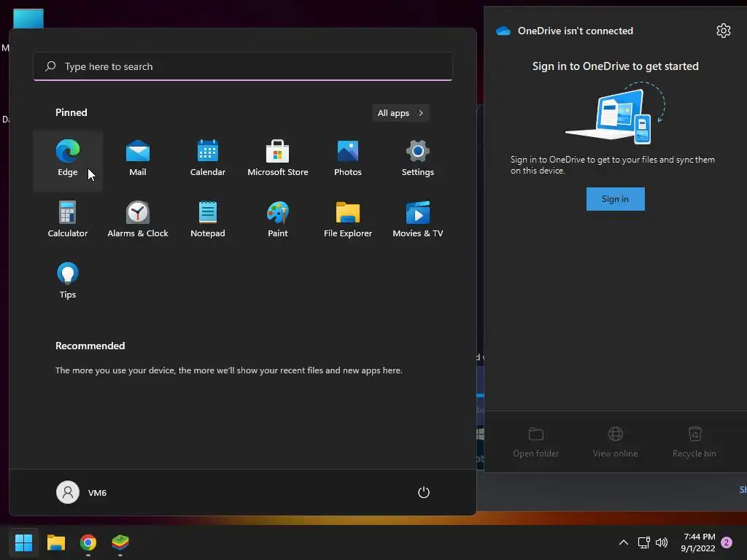This screenshot has height=560, width=747.
Task: Open the Edge pinned app
Action: click(x=68, y=160)
